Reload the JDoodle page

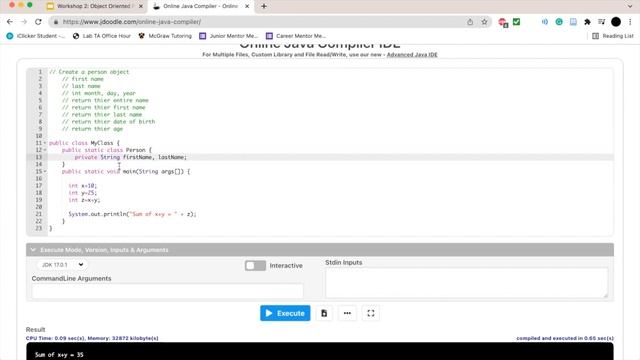click(38, 22)
